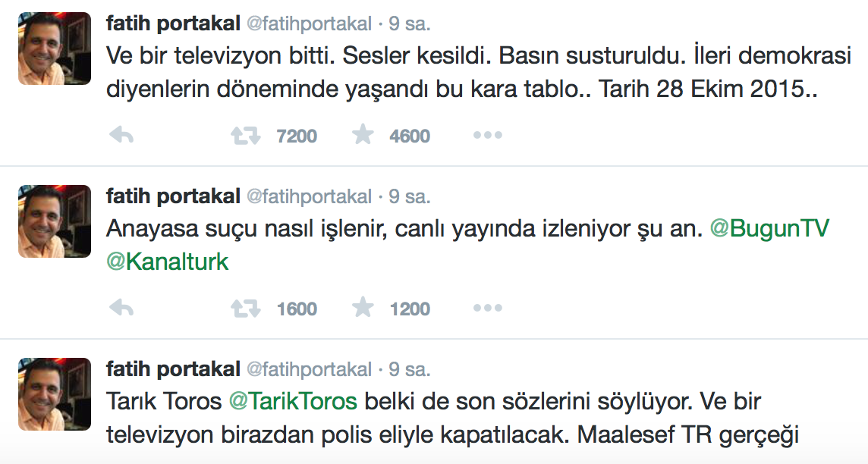The width and height of the screenshot is (868, 464).
Task: Retweet the tweet with 1600 retweets
Action: pyautogui.click(x=244, y=309)
